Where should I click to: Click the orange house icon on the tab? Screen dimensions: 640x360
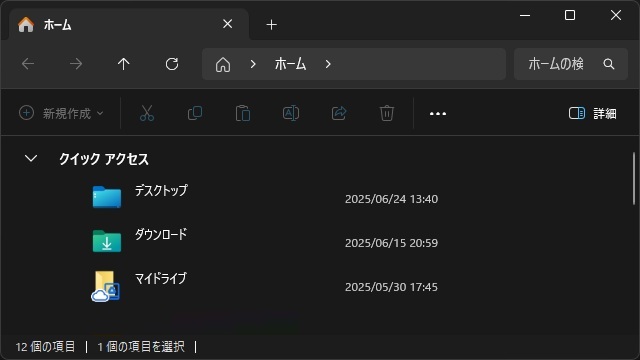[26, 24]
